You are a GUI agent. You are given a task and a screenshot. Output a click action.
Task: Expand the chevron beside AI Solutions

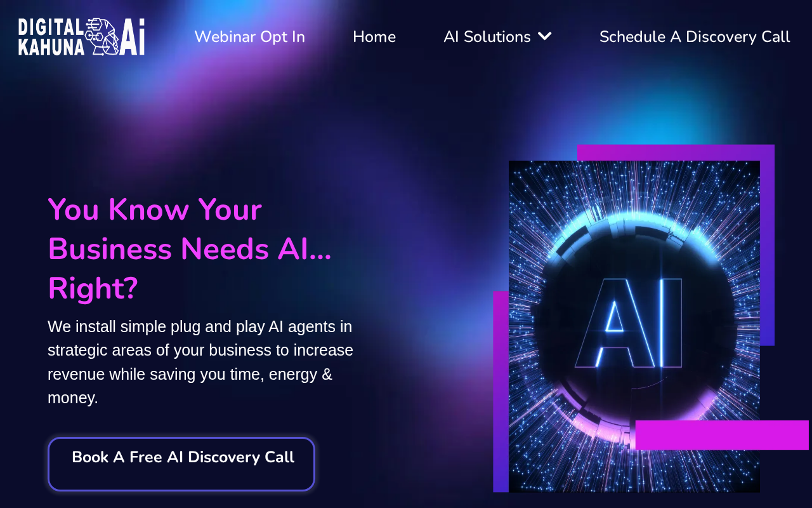tap(544, 36)
